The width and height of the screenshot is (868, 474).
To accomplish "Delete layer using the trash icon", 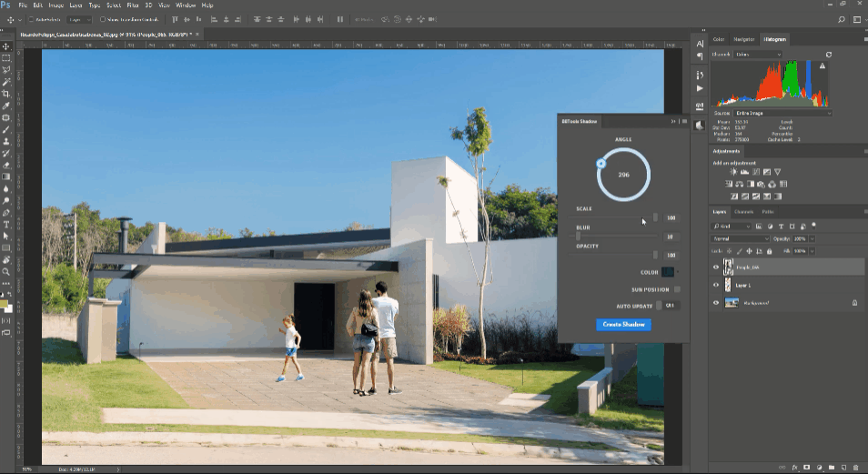I will tap(856, 468).
